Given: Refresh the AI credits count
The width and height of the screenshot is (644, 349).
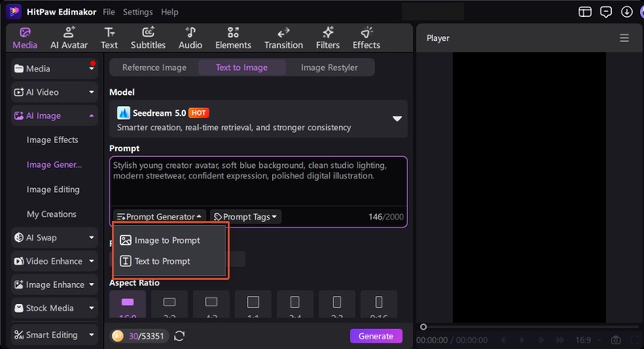Looking at the screenshot, I should point(179,336).
